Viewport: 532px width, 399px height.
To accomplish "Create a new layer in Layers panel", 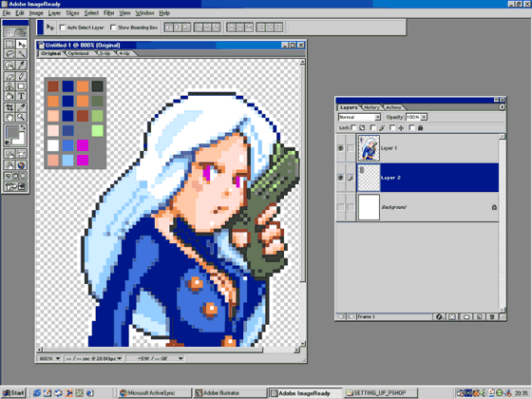I will [x=479, y=317].
